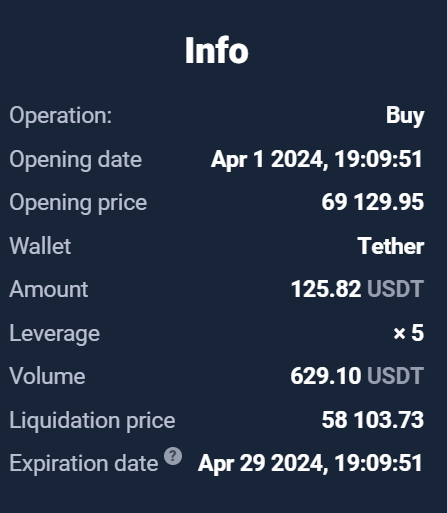Click the Expiration date help icon
The height and width of the screenshot is (513, 447).
(x=173, y=456)
